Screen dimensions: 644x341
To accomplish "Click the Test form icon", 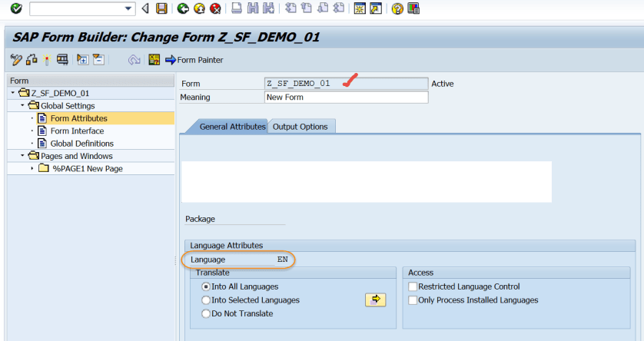I will (x=62, y=60).
